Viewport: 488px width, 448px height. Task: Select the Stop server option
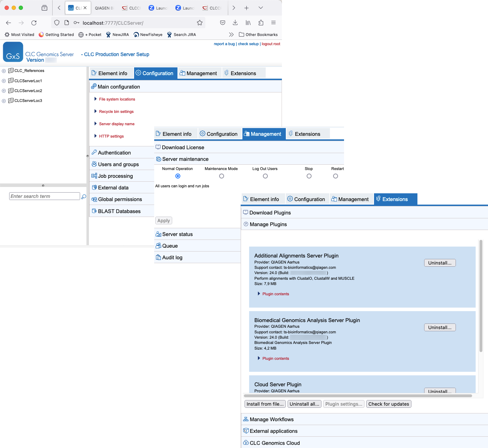(309, 176)
